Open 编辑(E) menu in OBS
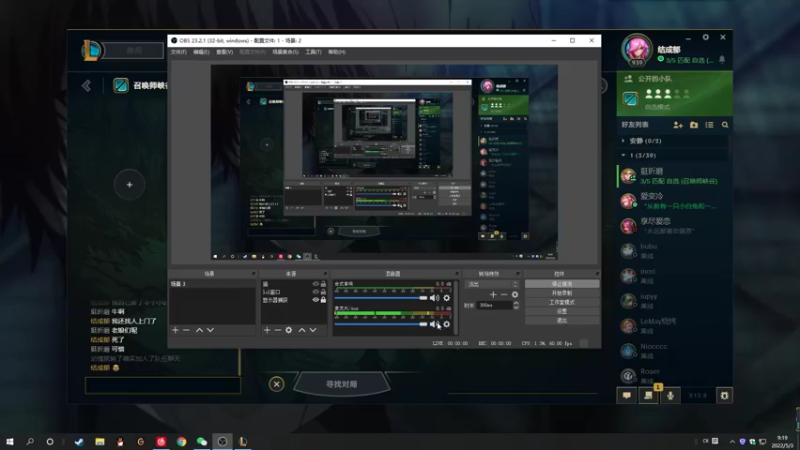Screen dimensions: 800x450 [201, 52]
